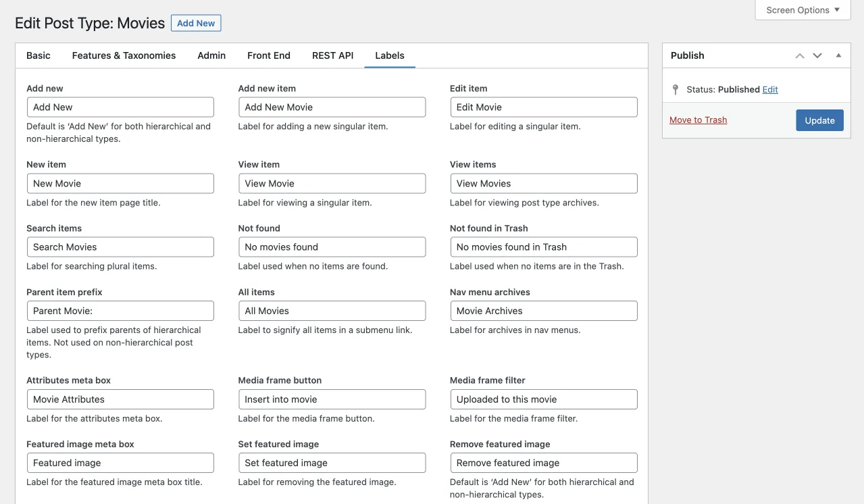Edit the Published status link
Viewport: 864px width, 504px height.
tap(770, 89)
